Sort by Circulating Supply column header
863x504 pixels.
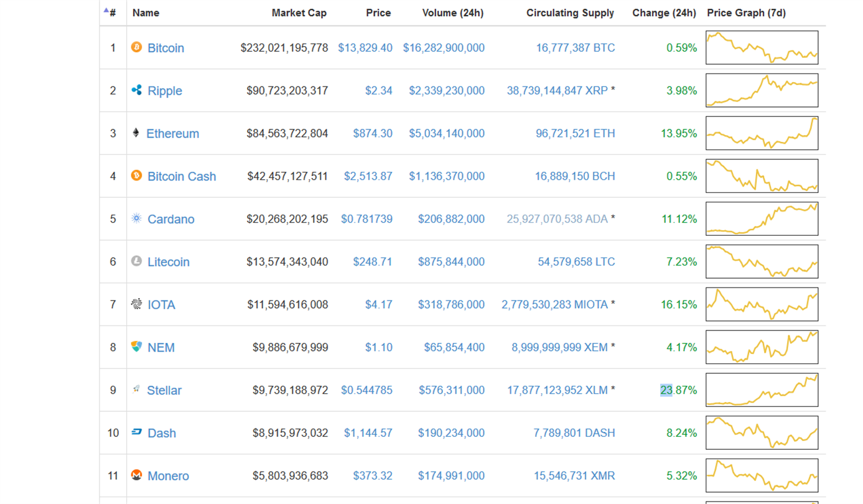tap(570, 12)
